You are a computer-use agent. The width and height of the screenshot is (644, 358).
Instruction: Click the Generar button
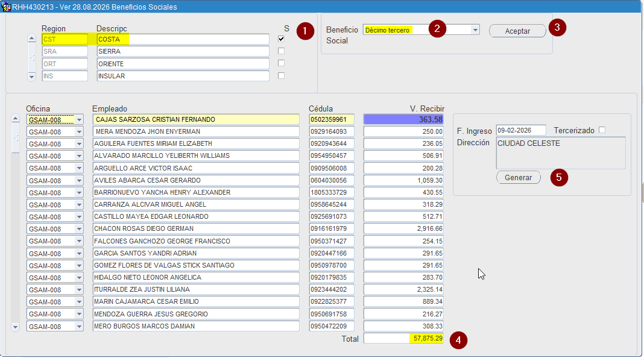click(x=519, y=177)
